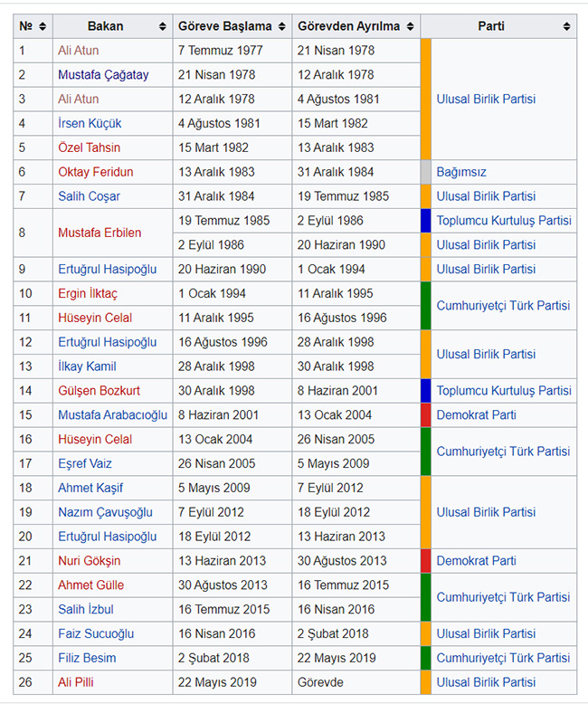Open Ahmet Gülle link
Screen dimensions: 588x704
(90, 585)
